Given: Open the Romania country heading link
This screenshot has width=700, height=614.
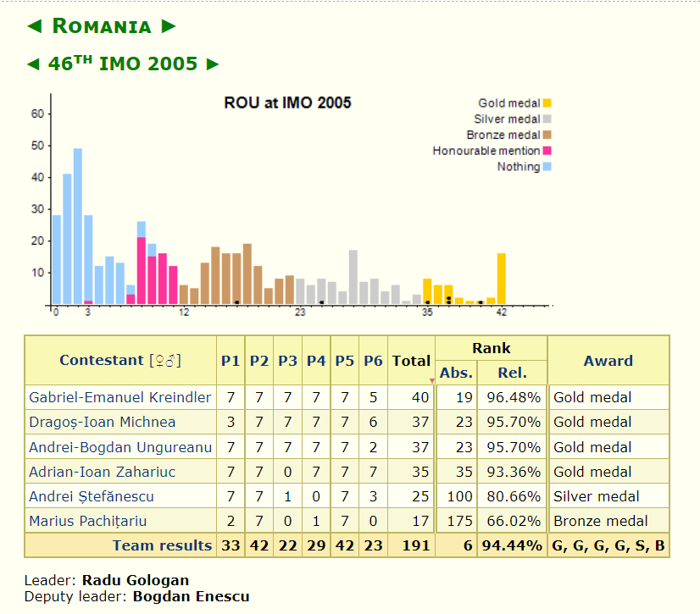Looking at the screenshot, I should pos(102,26).
